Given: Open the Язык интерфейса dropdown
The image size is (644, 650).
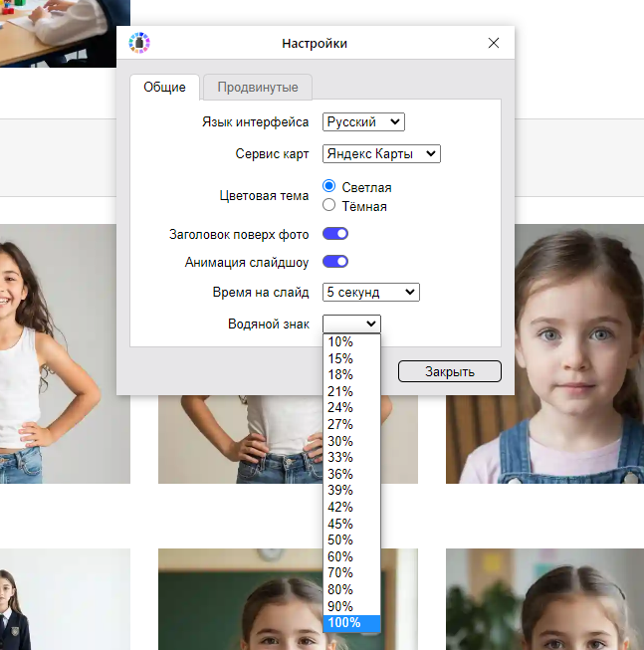Looking at the screenshot, I should [x=363, y=122].
